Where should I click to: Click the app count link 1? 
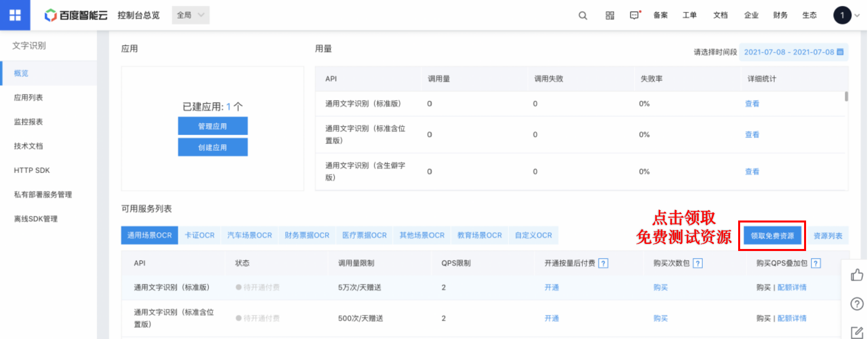(x=228, y=106)
